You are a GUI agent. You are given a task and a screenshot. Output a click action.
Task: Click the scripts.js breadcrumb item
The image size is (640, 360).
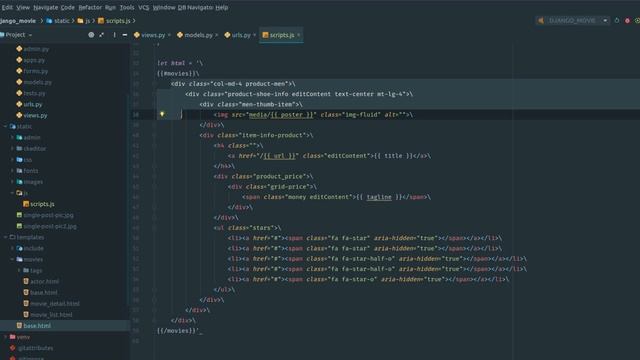[114, 21]
